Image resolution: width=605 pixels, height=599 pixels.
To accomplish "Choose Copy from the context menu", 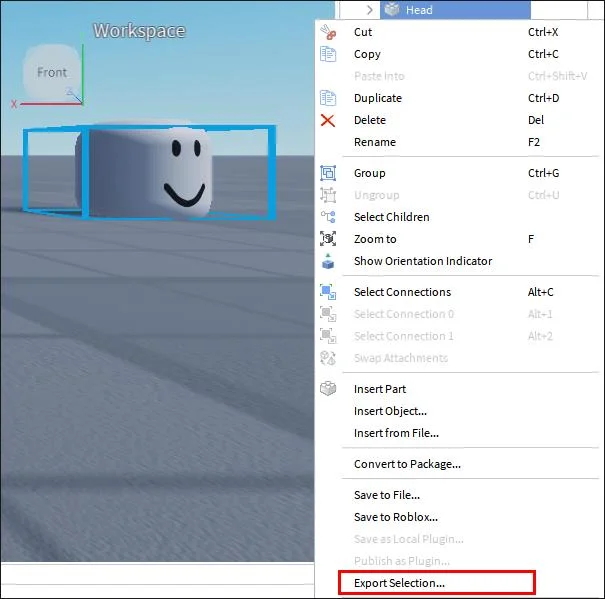I will click(x=457, y=54).
